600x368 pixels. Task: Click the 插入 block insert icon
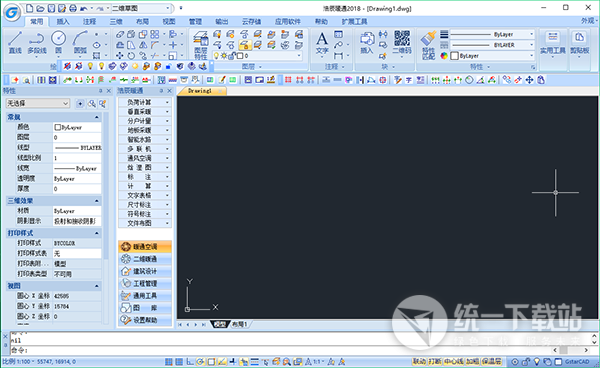click(367, 43)
